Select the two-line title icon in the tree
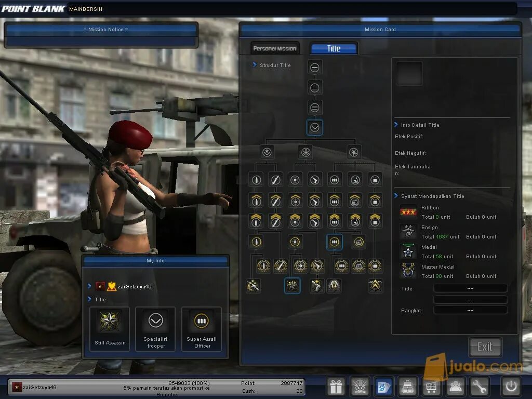Screen dimensions: 532x399 (314, 88)
